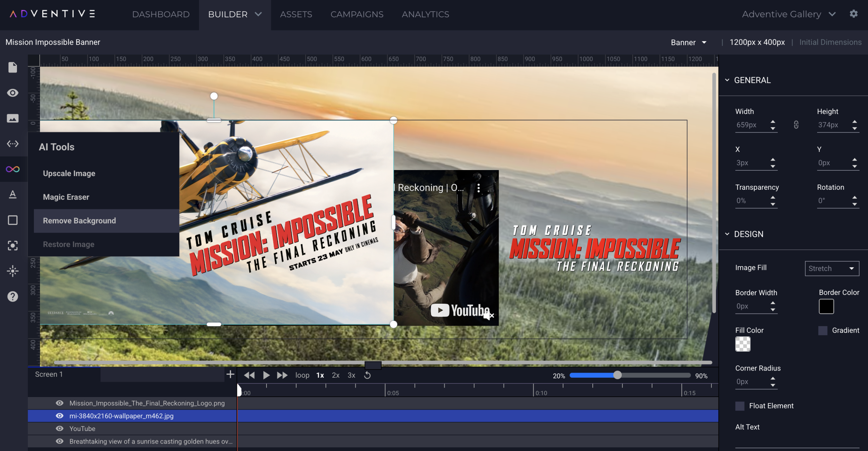Open the Banner type dropdown

click(x=689, y=42)
